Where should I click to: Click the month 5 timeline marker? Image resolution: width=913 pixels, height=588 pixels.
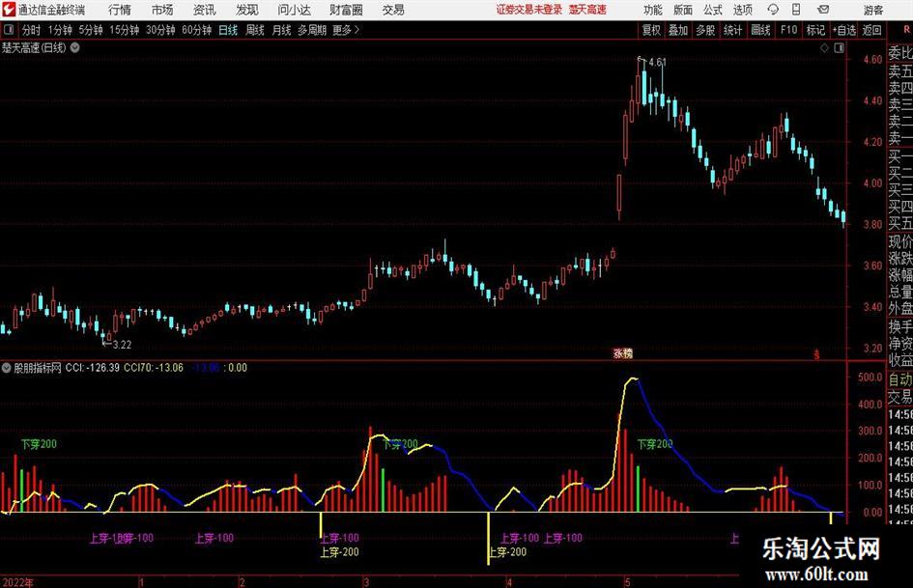627,582
